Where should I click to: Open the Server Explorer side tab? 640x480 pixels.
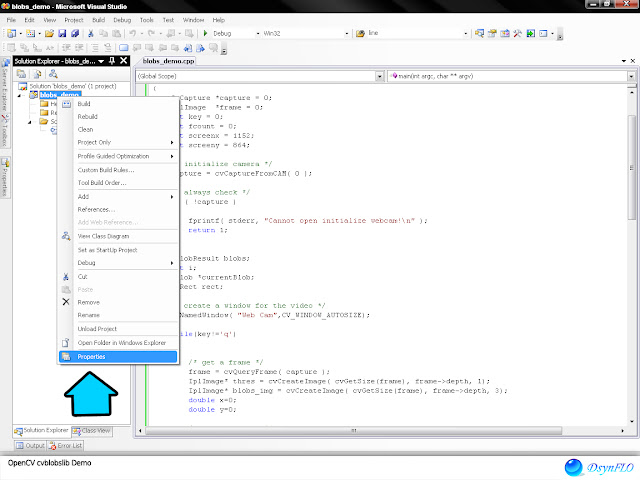click(x=5, y=85)
